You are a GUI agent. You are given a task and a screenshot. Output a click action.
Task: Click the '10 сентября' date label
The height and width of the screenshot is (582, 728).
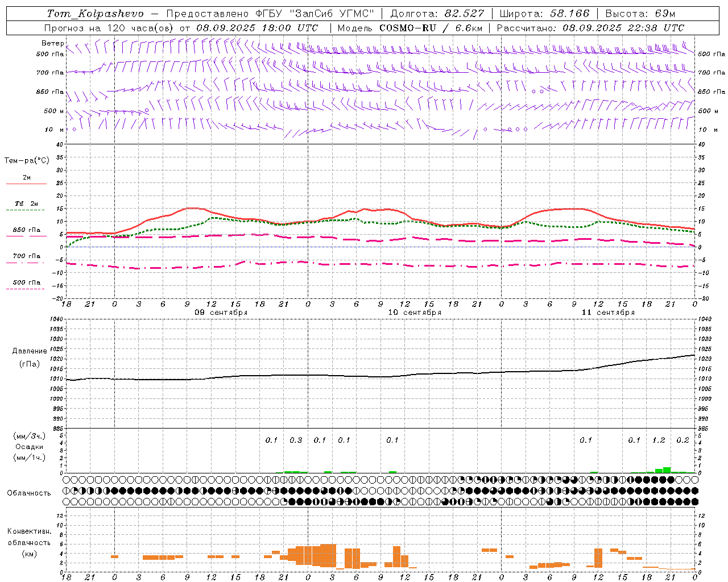pyautogui.click(x=415, y=313)
